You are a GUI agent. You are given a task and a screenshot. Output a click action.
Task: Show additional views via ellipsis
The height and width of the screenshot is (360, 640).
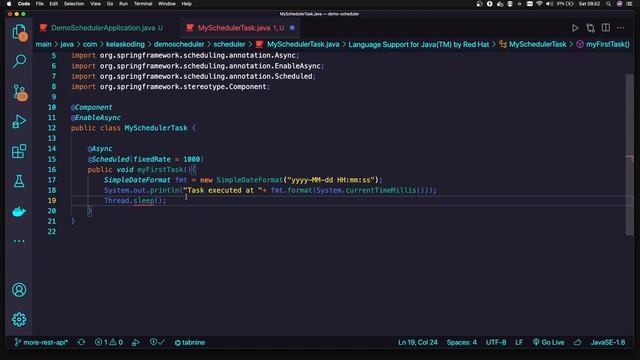coord(19,241)
